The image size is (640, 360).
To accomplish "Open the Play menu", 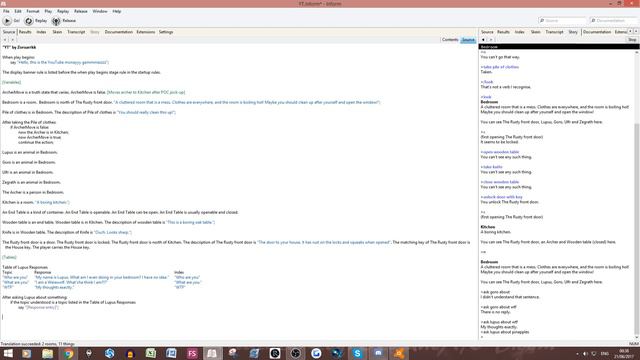I will tap(48, 11).
